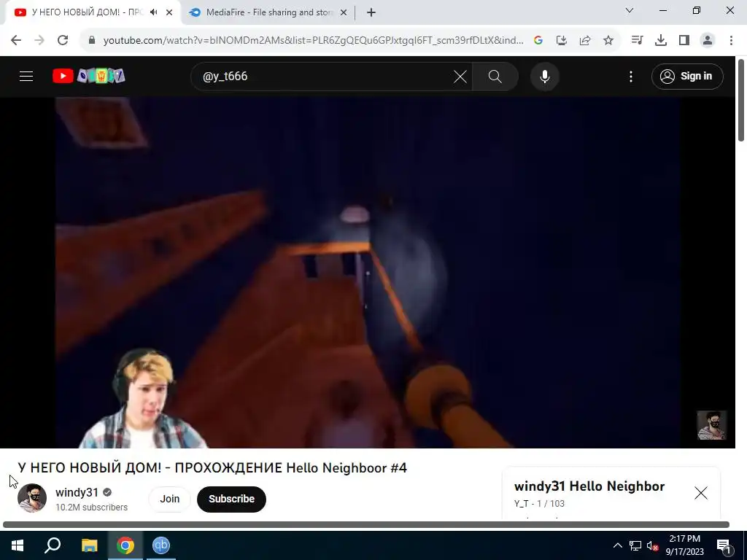Reload the current page
Image resolution: width=747 pixels, height=560 pixels.
63,41
